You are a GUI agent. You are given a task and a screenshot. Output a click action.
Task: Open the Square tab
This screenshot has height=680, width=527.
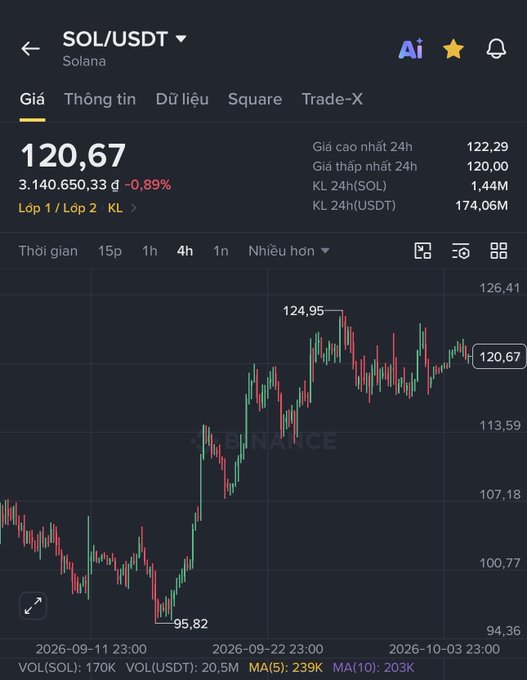coord(255,99)
